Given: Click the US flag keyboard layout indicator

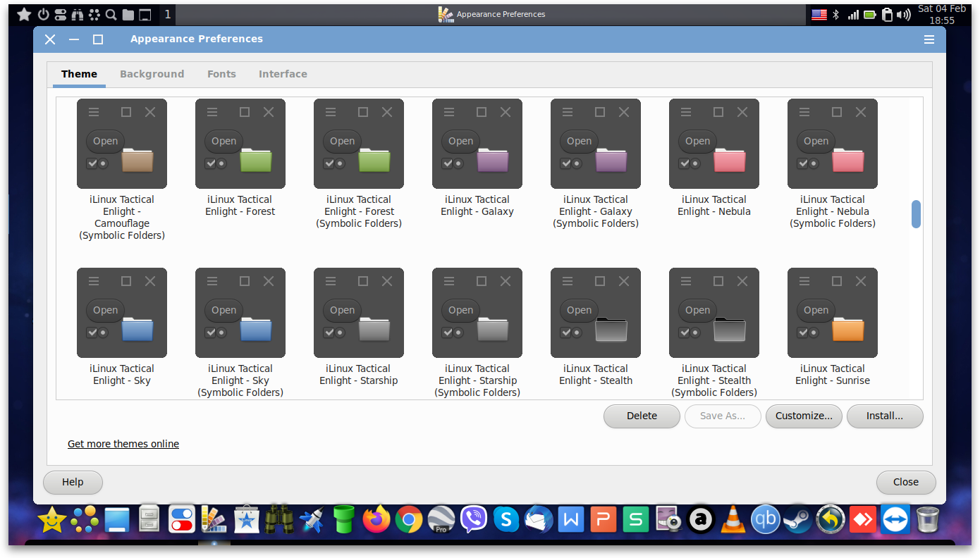Looking at the screenshot, I should pyautogui.click(x=819, y=15).
